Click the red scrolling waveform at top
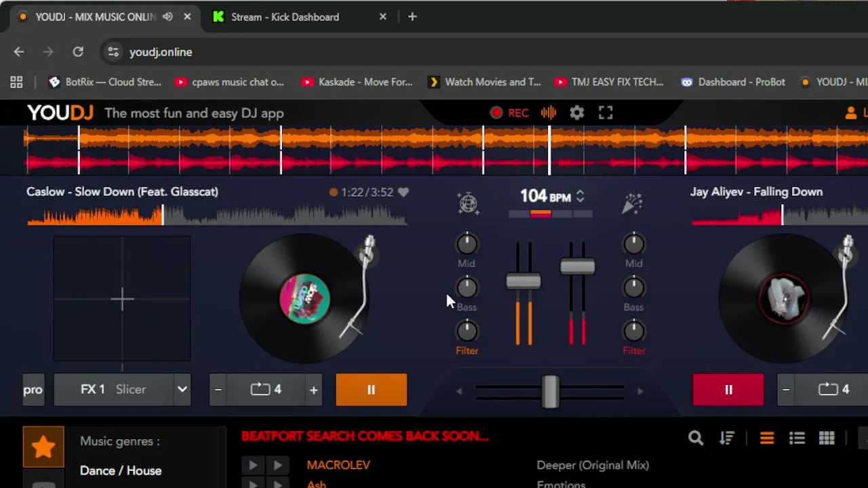868x488 pixels. click(446, 163)
